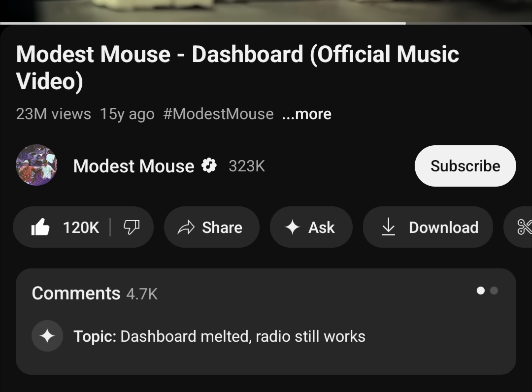Tap the Download arrow icon
This screenshot has height=392, width=532.
[x=389, y=227]
